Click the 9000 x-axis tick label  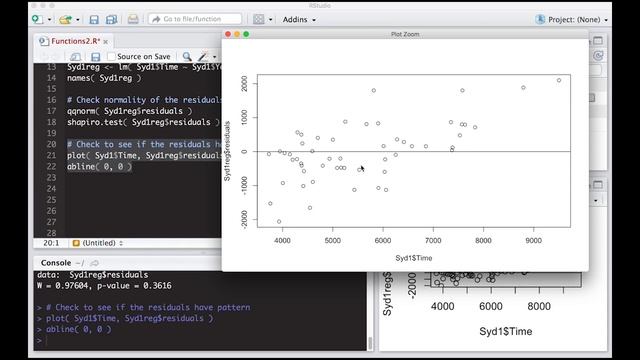pos(533,241)
